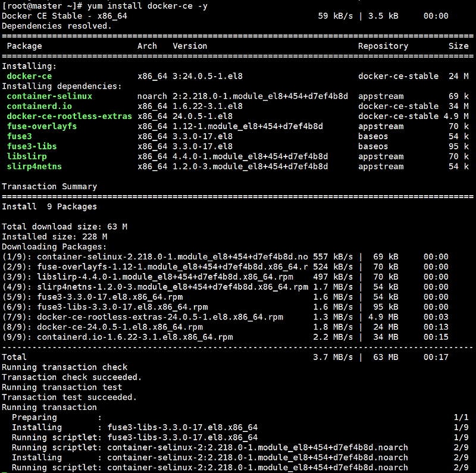Select the slirp4netns package name

(x=34, y=166)
